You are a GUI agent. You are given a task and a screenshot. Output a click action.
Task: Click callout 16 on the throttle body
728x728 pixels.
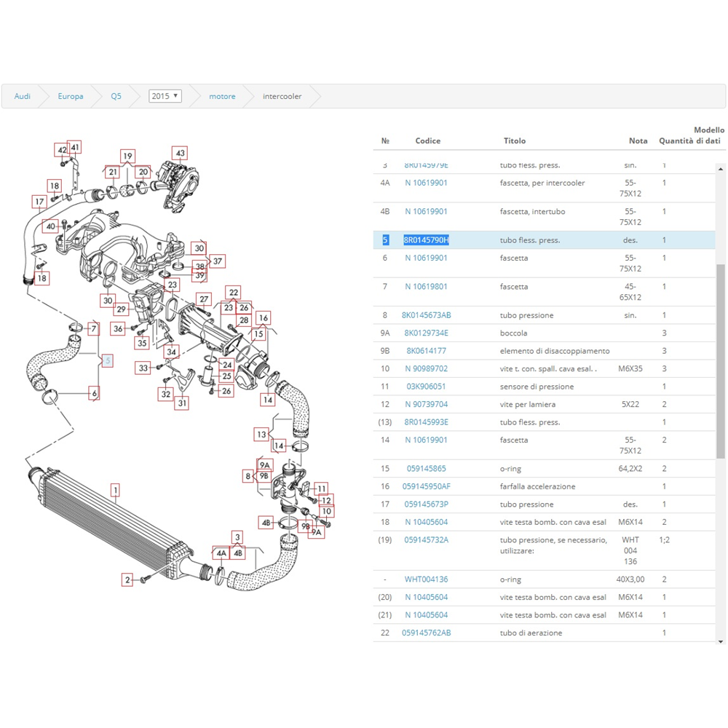(263, 318)
